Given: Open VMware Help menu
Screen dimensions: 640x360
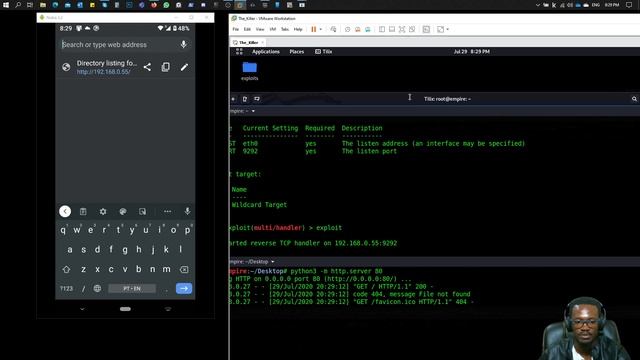Looking at the screenshot, I should click(298, 29).
